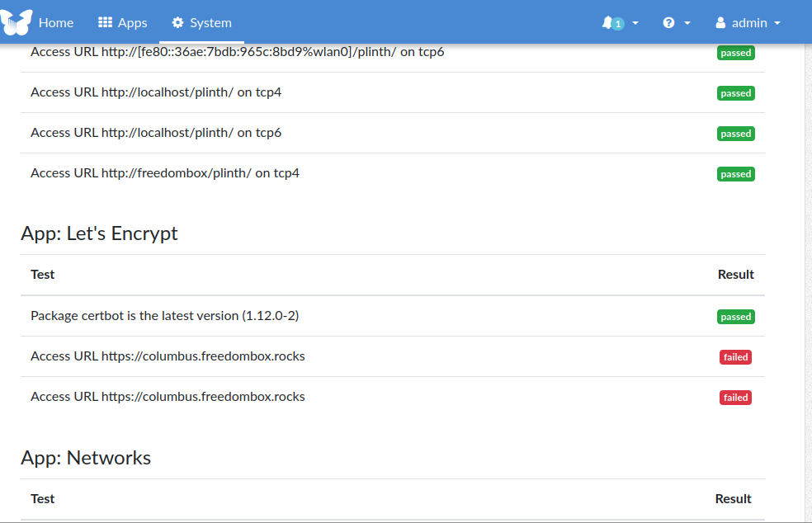This screenshot has height=523, width=812.
Task: Click Result column header under Networks
Action: pos(734,498)
